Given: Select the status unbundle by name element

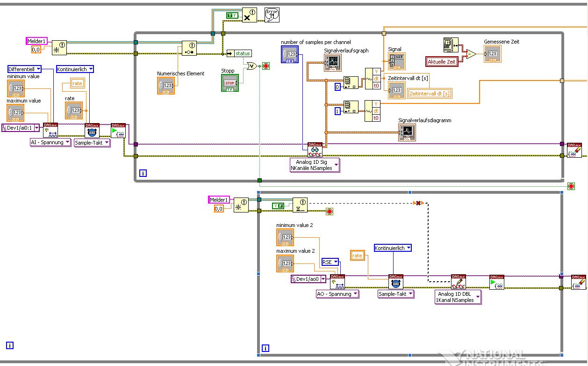Looking at the screenshot, I should coord(239,53).
